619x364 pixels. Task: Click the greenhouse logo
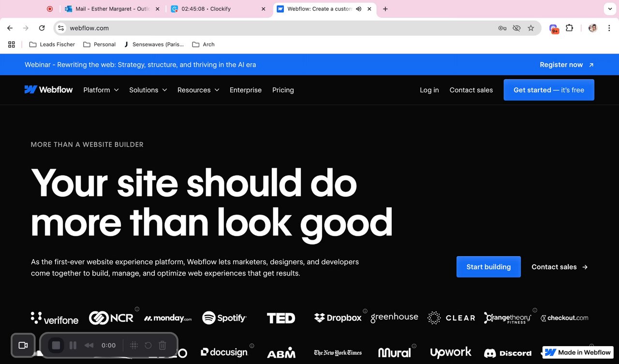tap(394, 318)
